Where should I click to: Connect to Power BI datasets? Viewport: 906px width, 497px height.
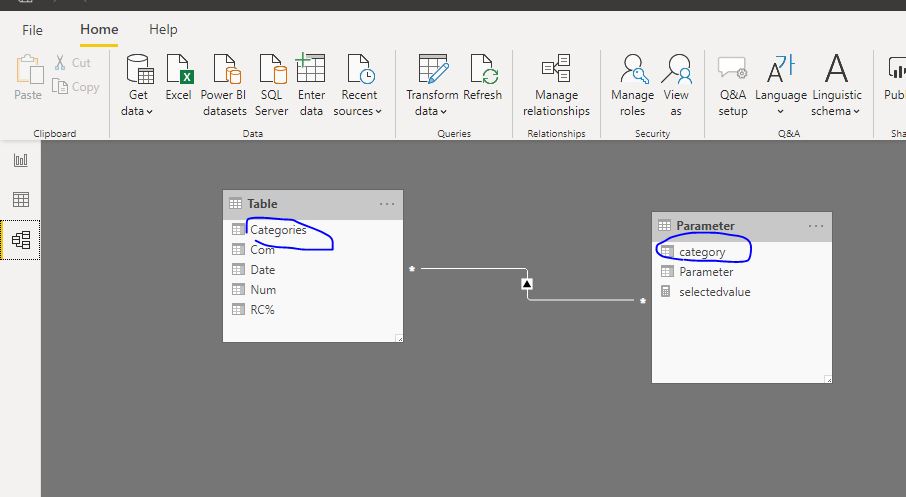click(x=224, y=85)
